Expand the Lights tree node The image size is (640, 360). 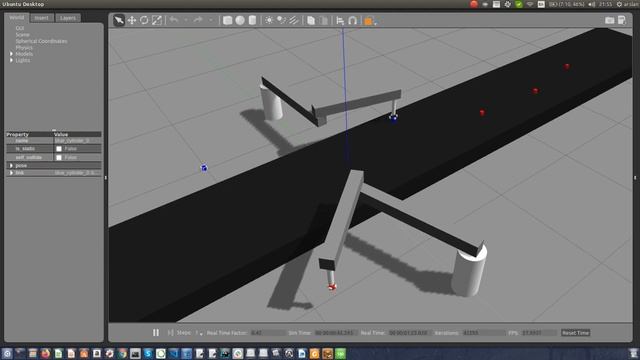tap(11, 60)
